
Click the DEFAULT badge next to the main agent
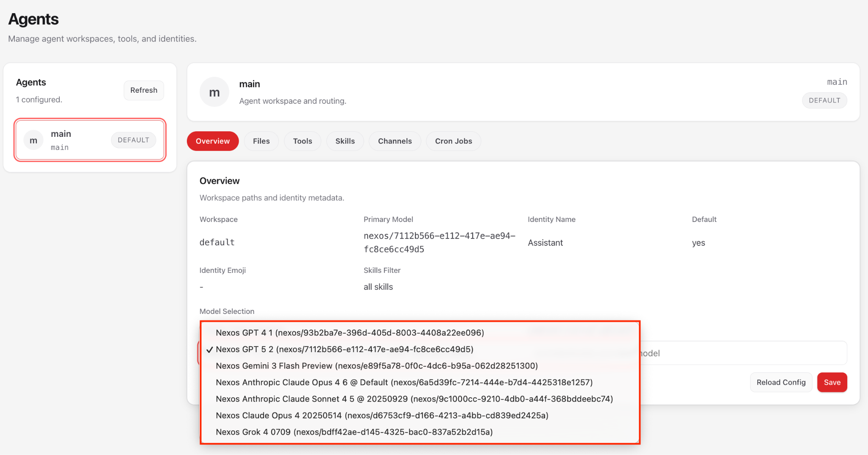pos(133,140)
